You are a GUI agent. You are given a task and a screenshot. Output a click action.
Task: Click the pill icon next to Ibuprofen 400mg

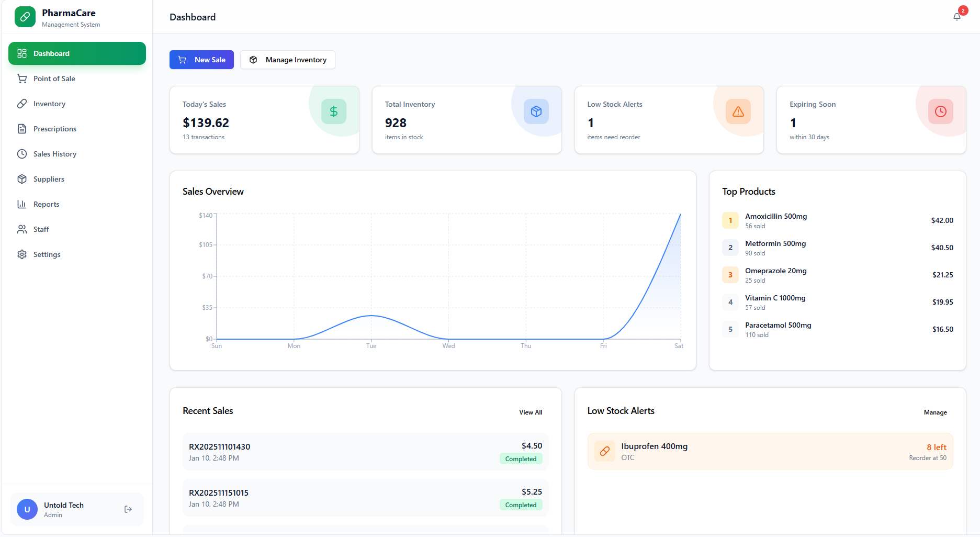604,451
